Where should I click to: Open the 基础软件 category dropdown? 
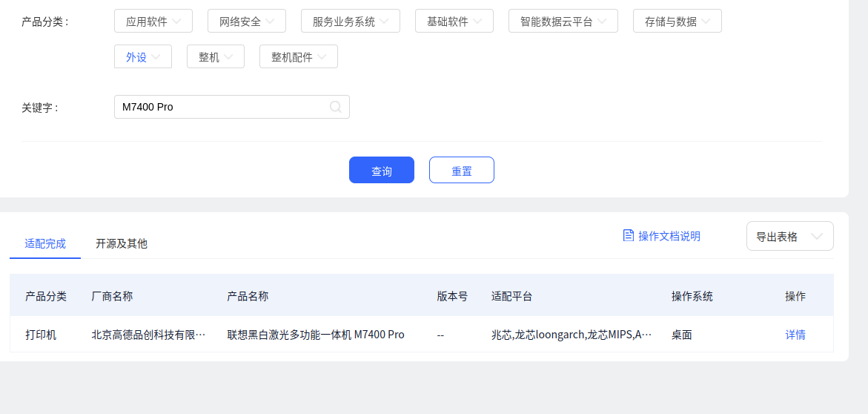(454, 22)
